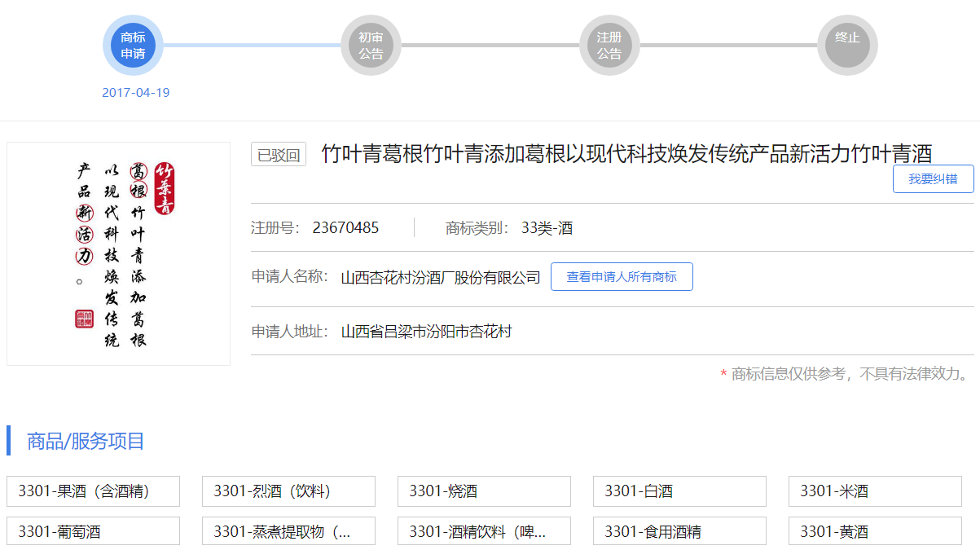Click the 我要纠错 button
Image resolution: width=980 pixels, height=550 pixels.
[934, 179]
